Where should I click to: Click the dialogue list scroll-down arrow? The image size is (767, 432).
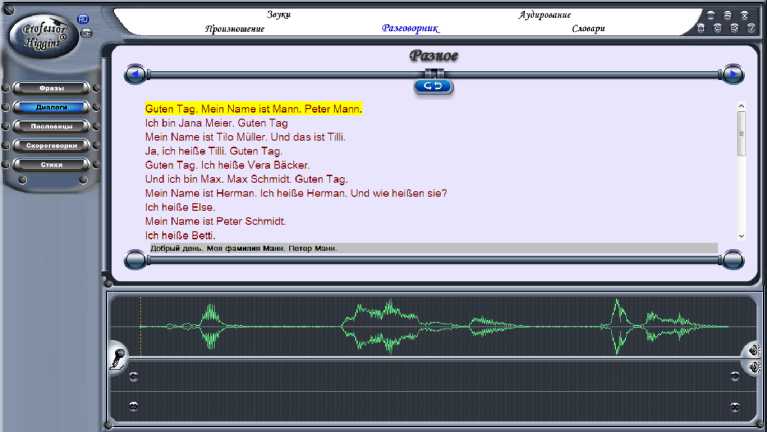coord(741,236)
